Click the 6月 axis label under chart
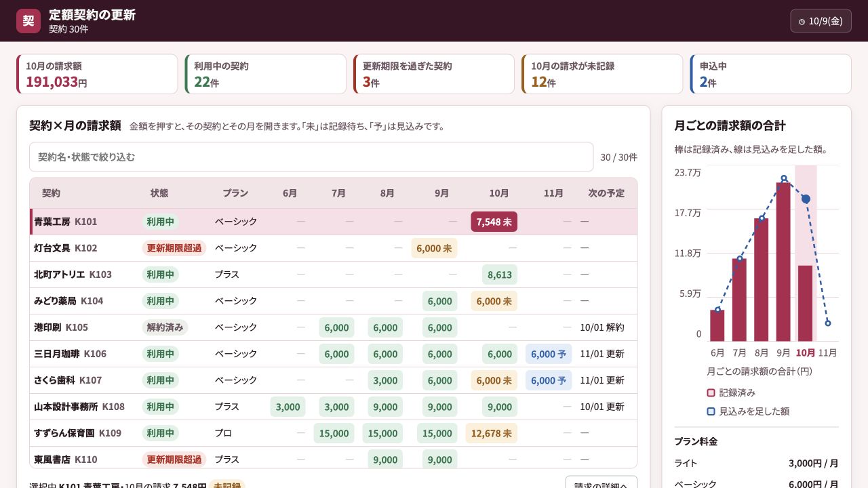Image resolution: width=868 pixels, height=488 pixels. pos(717,353)
